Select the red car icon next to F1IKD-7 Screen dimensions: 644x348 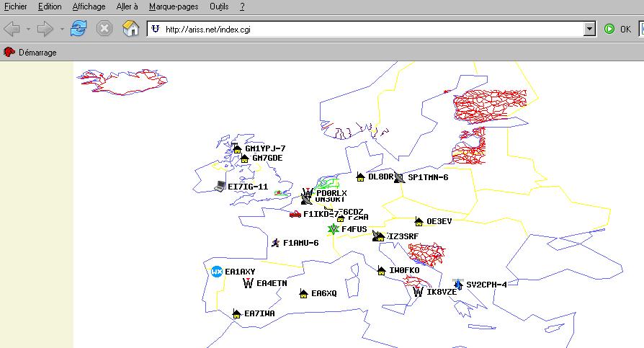[295, 213]
